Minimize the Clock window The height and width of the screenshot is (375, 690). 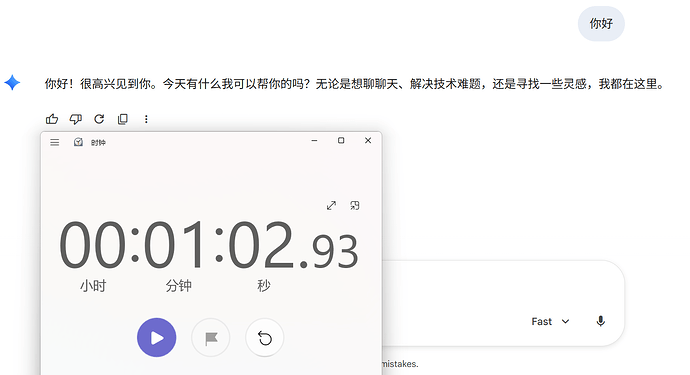[314, 140]
